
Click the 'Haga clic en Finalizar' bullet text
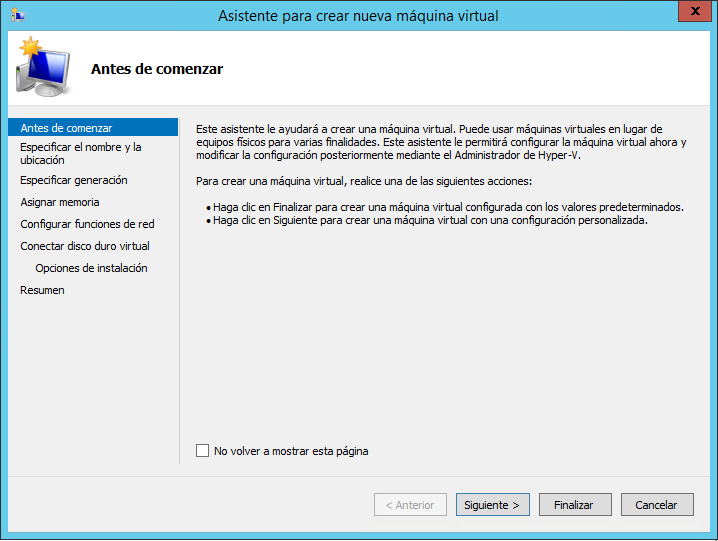point(448,207)
